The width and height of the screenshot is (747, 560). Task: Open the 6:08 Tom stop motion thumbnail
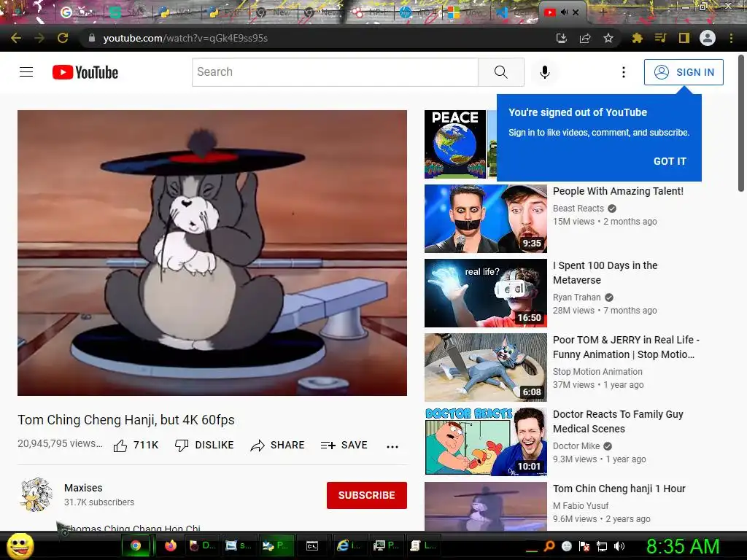[485, 367]
